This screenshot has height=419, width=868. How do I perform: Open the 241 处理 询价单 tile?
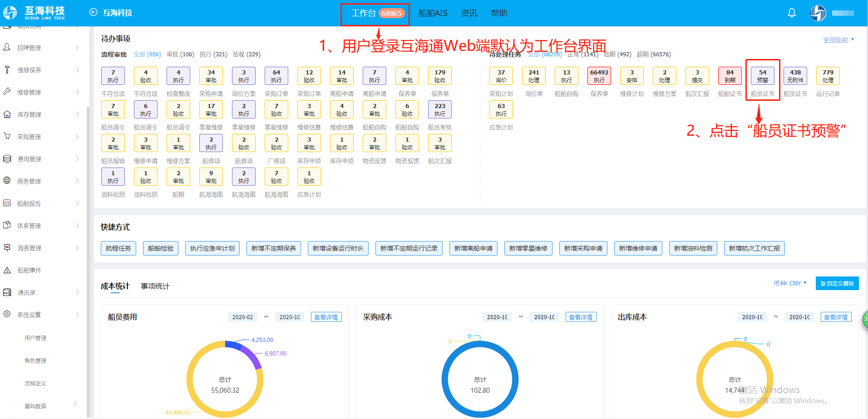click(534, 76)
